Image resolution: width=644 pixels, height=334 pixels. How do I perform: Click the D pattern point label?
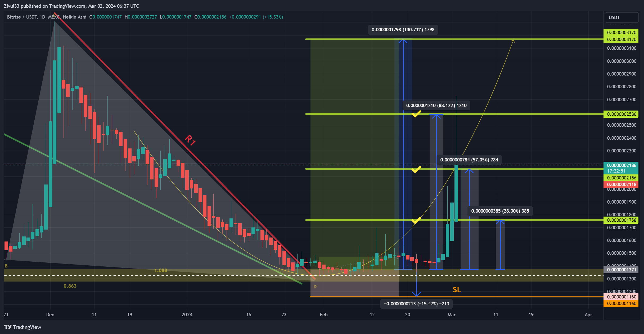point(315,287)
